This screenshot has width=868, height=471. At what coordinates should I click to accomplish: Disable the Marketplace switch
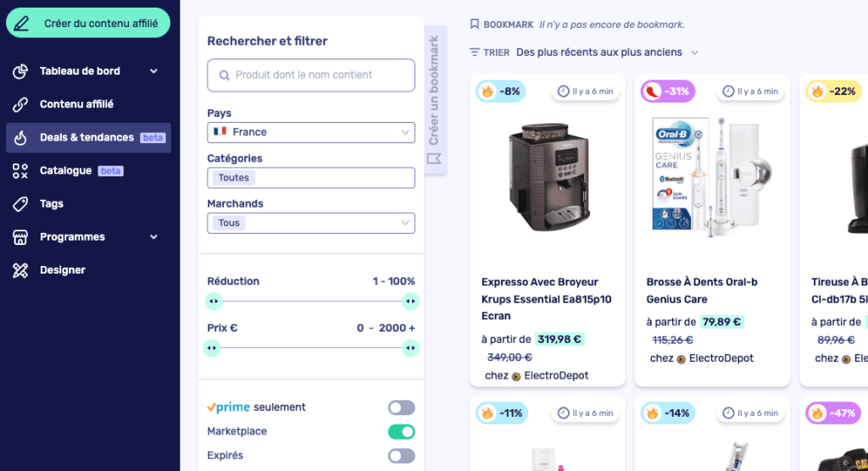click(x=401, y=432)
